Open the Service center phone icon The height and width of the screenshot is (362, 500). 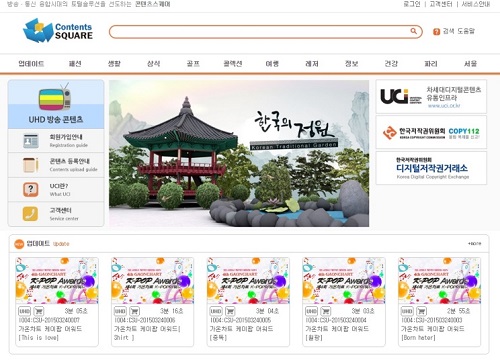pyautogui.click(x=30, y=214)
